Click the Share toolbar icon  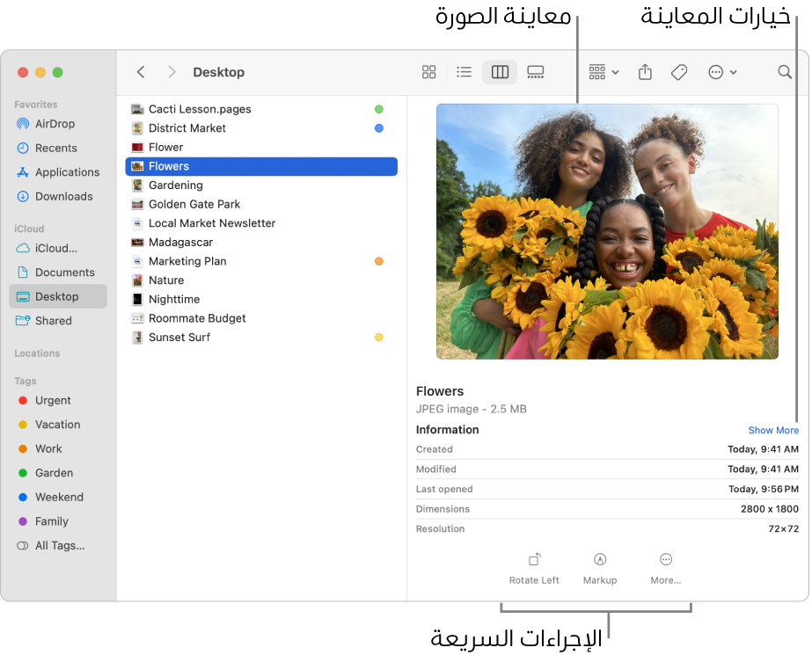tap(645, 72)
